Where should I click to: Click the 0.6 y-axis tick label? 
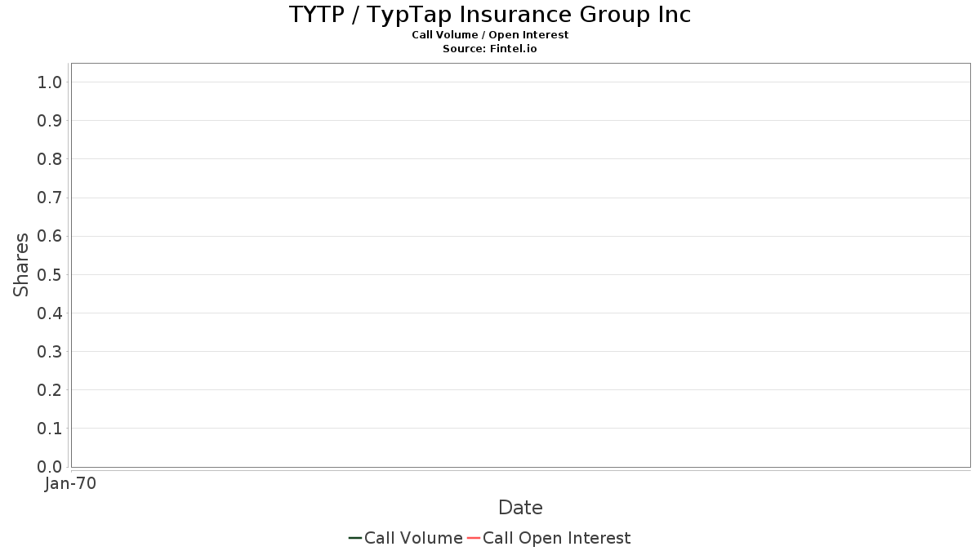(x=50, y=236)
